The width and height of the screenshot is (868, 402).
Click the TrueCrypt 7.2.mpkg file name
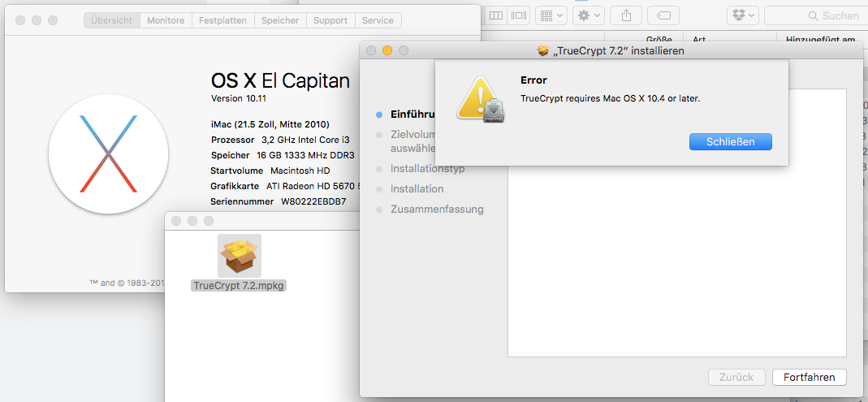pos(239,286)
